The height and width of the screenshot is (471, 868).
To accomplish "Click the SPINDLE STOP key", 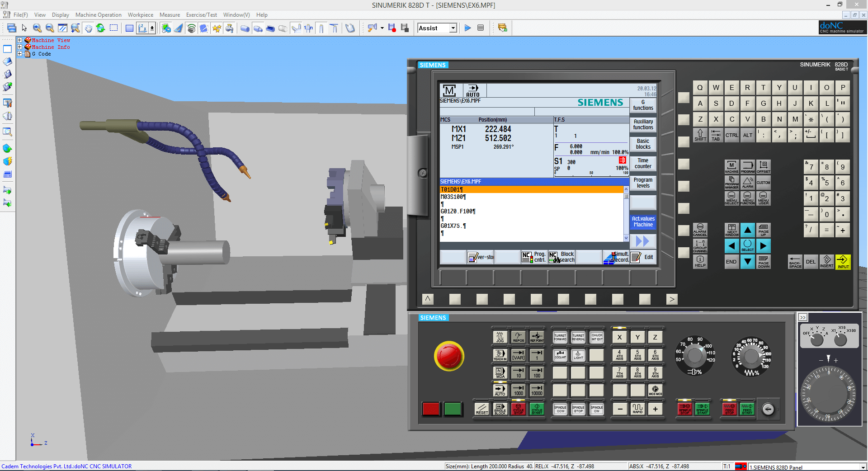I will tap(578, 409).
